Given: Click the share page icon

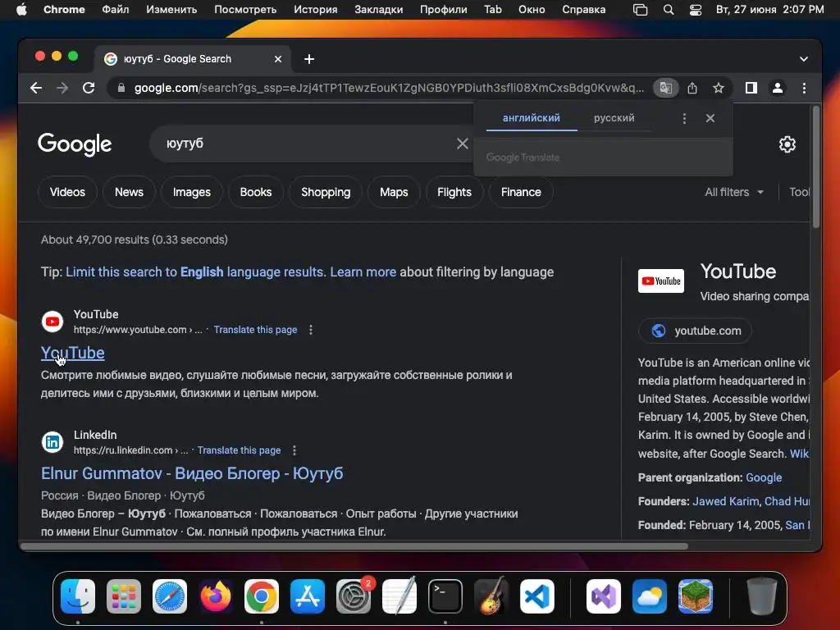Looking at the screenshot, I should click(692, 88).
